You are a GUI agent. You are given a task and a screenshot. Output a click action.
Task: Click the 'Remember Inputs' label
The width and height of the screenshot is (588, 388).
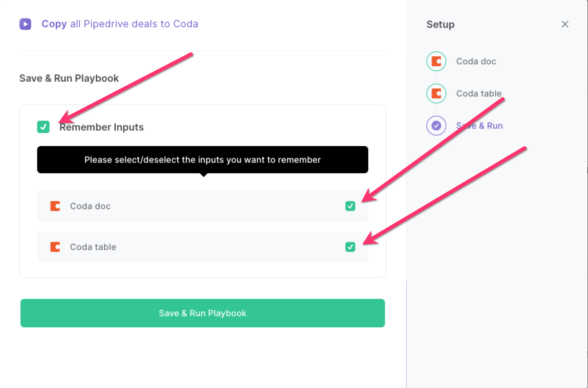102,127
